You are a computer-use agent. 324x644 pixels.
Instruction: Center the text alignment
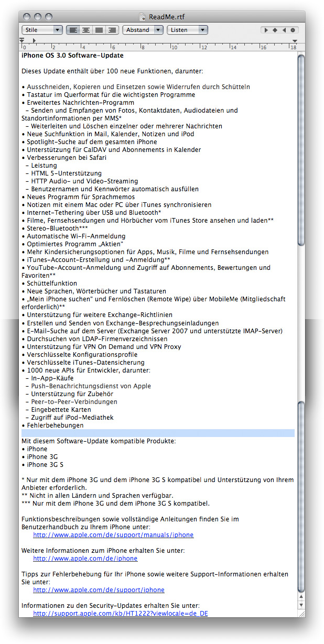pyautogui.click(x=85, y=30)
